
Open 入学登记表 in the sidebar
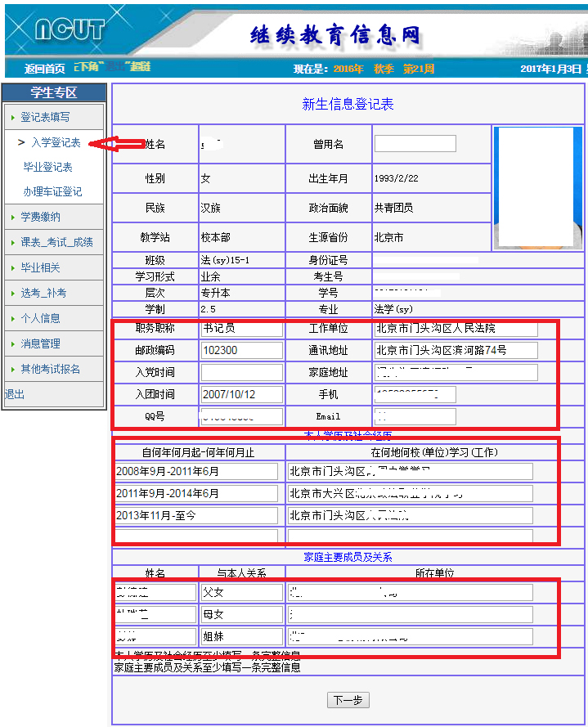(56, 142)
